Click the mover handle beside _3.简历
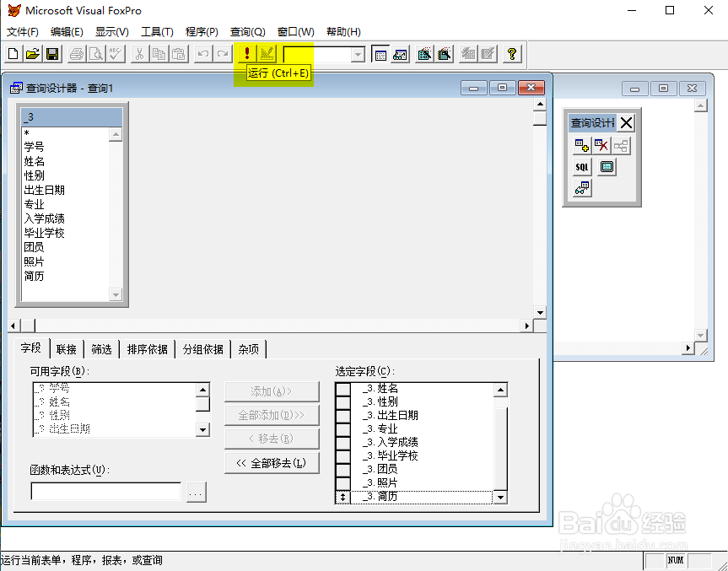728x571 pixels. pyautogui.click(x=342, y=497)
